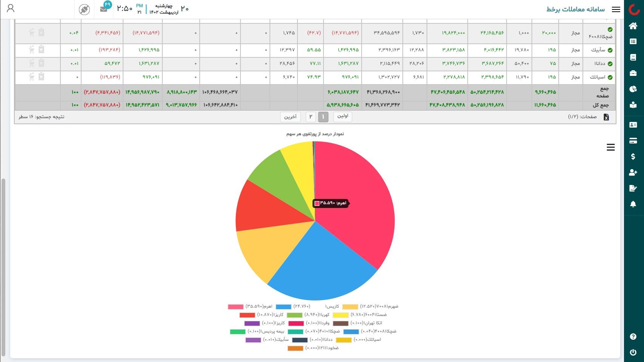Open the notifications bell in the sidebar

pos(633,204)
